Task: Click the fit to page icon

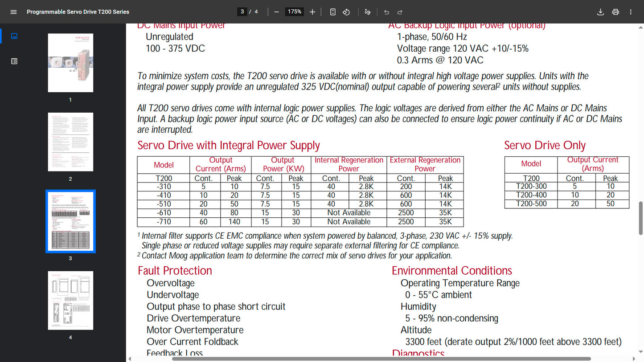Action: click(x=333, y=12)
